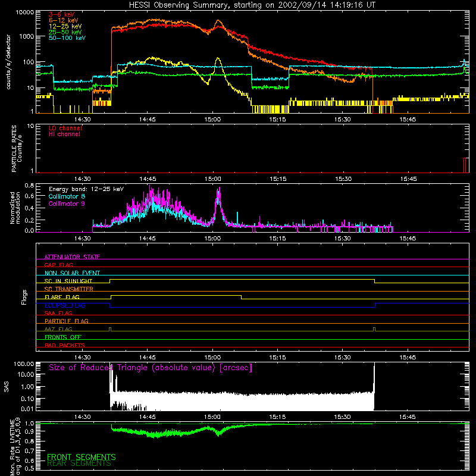The width and height of the screenshot is (476, 476).
Task: Click the SAS axis label
Action: click(7, 386)
